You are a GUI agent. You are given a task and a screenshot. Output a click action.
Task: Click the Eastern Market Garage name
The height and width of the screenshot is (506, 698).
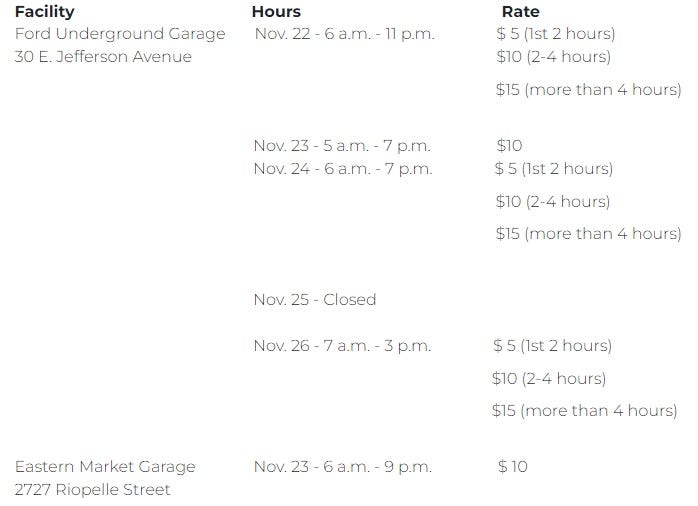tap(105, 467)
